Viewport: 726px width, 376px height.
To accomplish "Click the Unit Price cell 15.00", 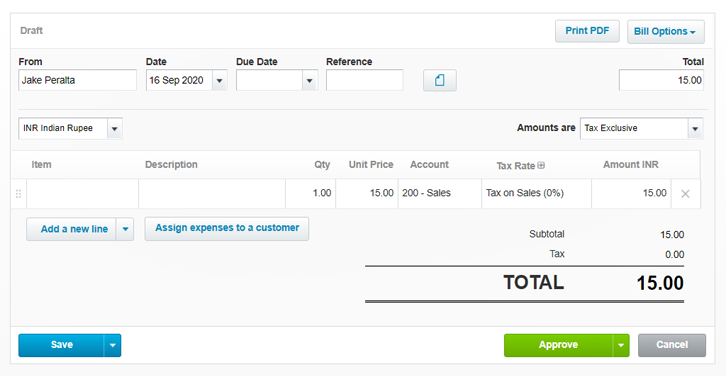I will (x=367, y=194).
